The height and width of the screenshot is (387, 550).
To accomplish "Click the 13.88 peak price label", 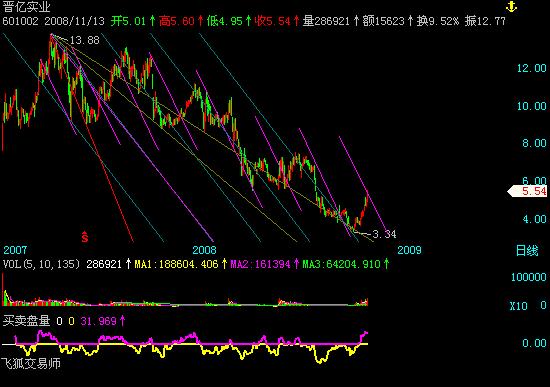I will pyautogui.click(x=85, y=40).
